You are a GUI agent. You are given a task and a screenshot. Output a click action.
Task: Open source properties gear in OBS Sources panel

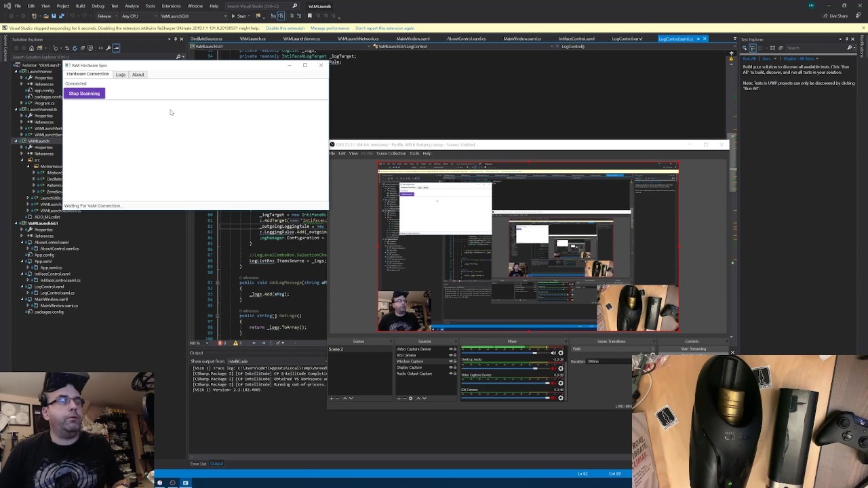tap(410, 398)
